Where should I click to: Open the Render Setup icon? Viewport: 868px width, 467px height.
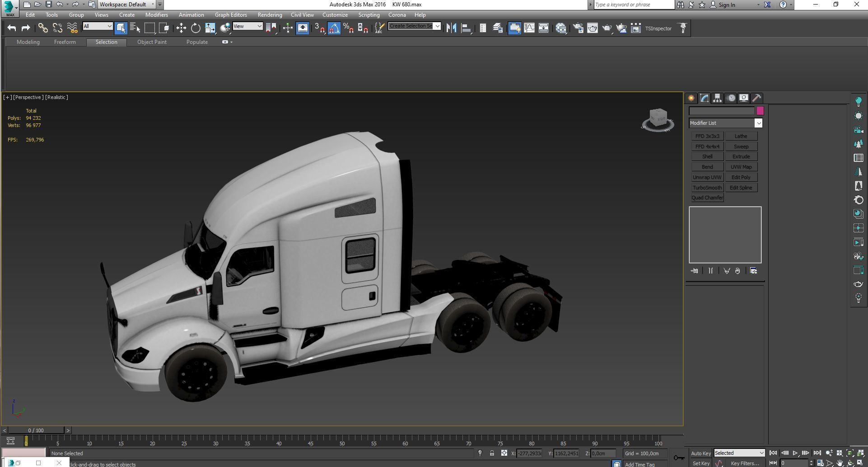pyautogui.click(x=578, y=28)
